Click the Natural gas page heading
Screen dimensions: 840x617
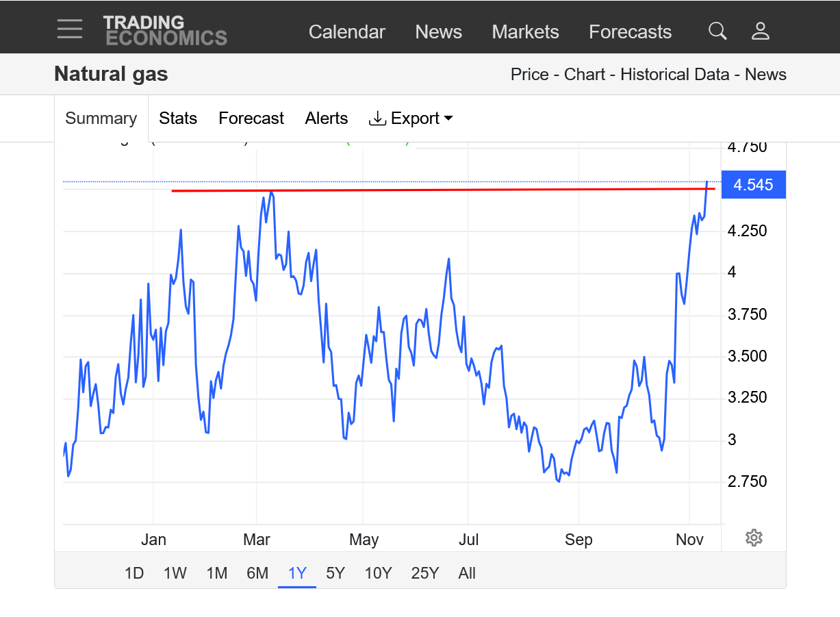click(x=111, y=74)
